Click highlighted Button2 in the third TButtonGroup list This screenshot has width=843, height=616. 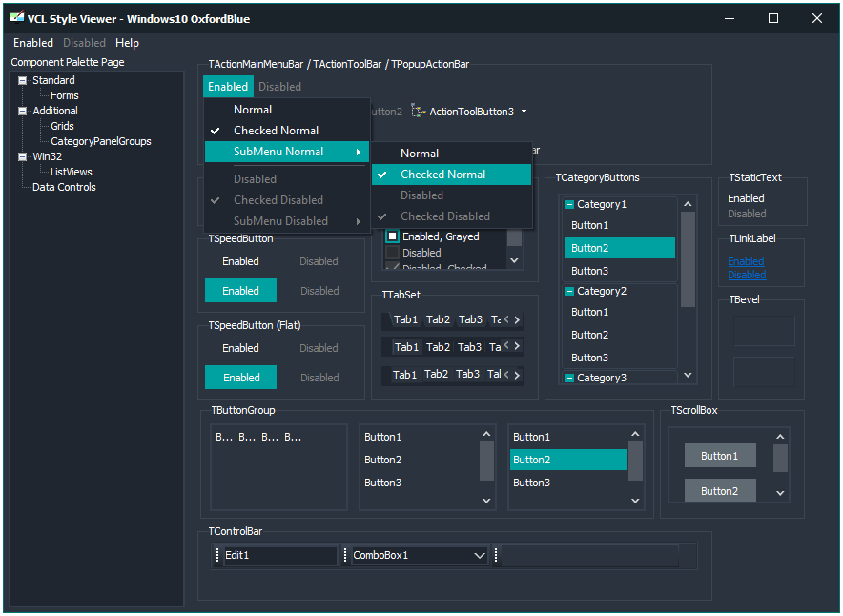[x=568, y=461]
